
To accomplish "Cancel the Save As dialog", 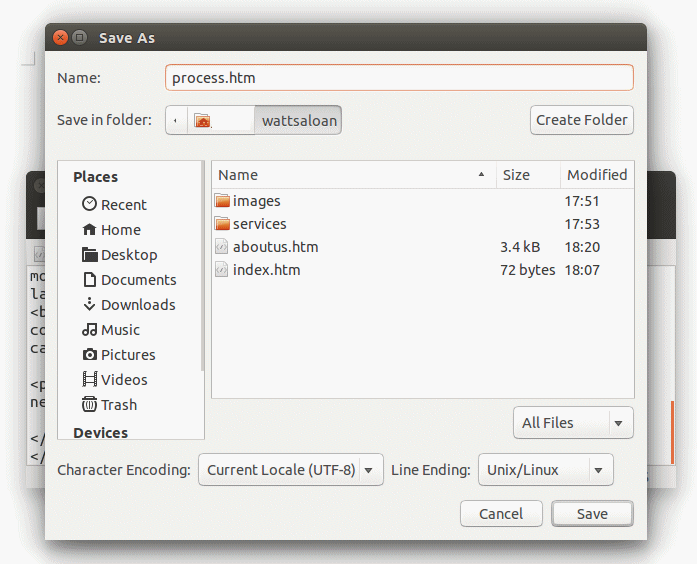I will click(x=501, y=514).
